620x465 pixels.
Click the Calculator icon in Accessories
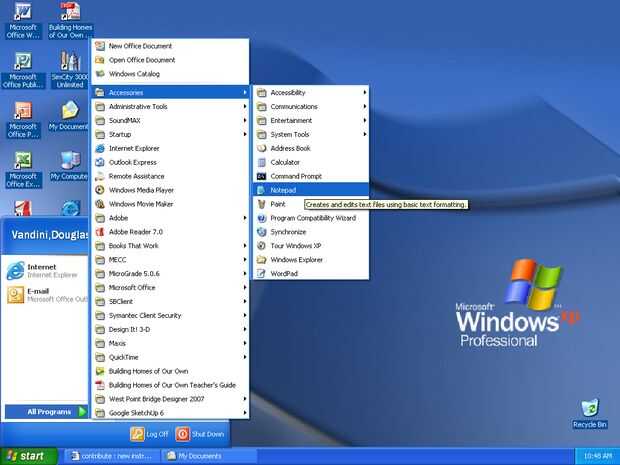pos(261,162)
